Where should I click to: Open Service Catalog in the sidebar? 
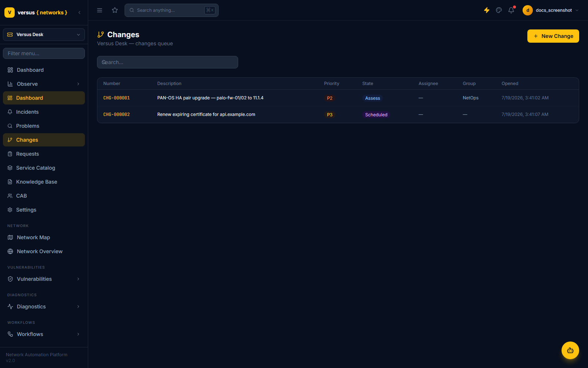click(44, 168)
